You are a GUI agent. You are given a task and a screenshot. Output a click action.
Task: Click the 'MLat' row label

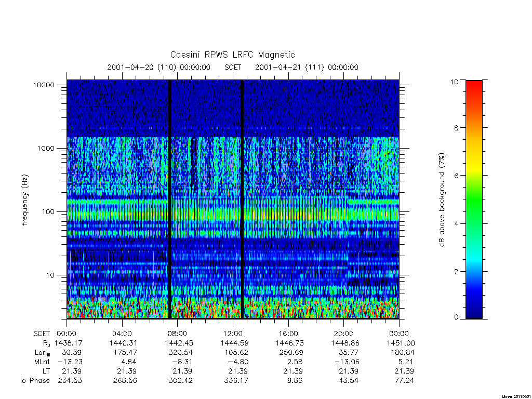pos(42,362)
